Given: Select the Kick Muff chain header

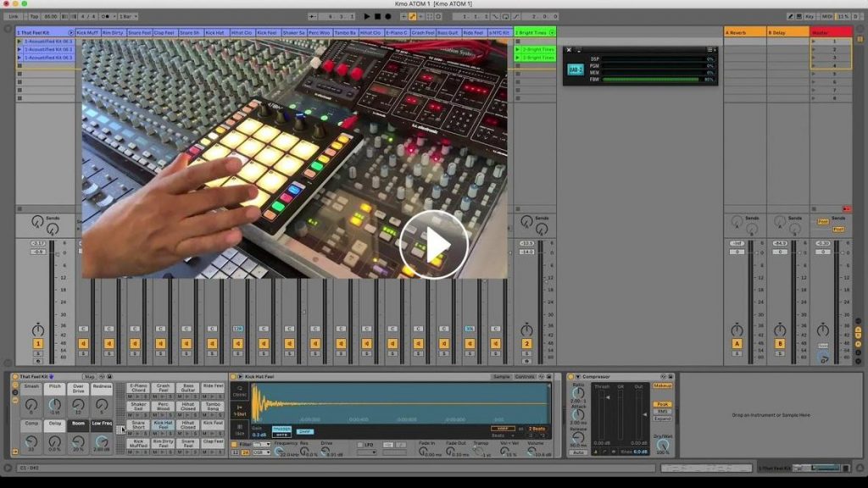Looking at the screenshot, I should click(87, 33).
